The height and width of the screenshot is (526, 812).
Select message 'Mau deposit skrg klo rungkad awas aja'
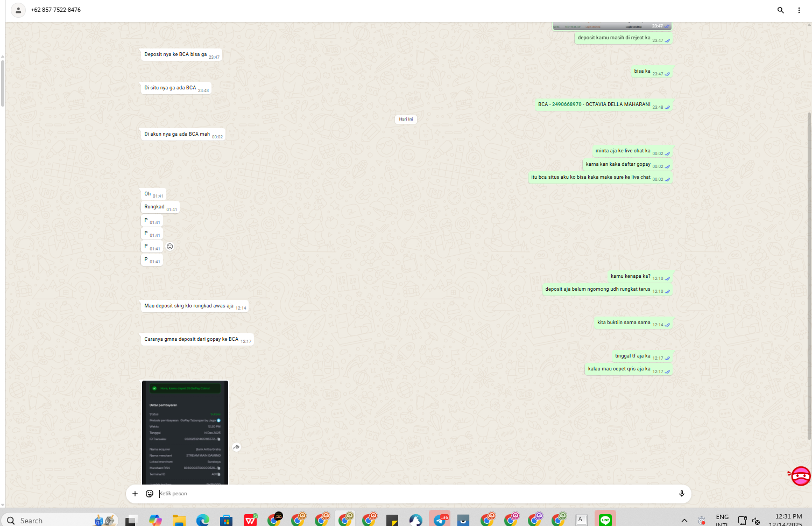click(x=194, y=306)
